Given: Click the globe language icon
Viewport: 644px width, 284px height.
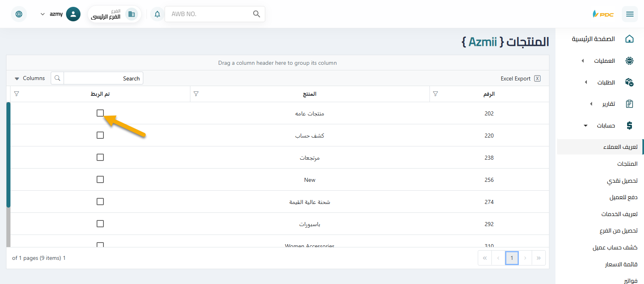Looking at the screenshot, I should coord(19,14).
